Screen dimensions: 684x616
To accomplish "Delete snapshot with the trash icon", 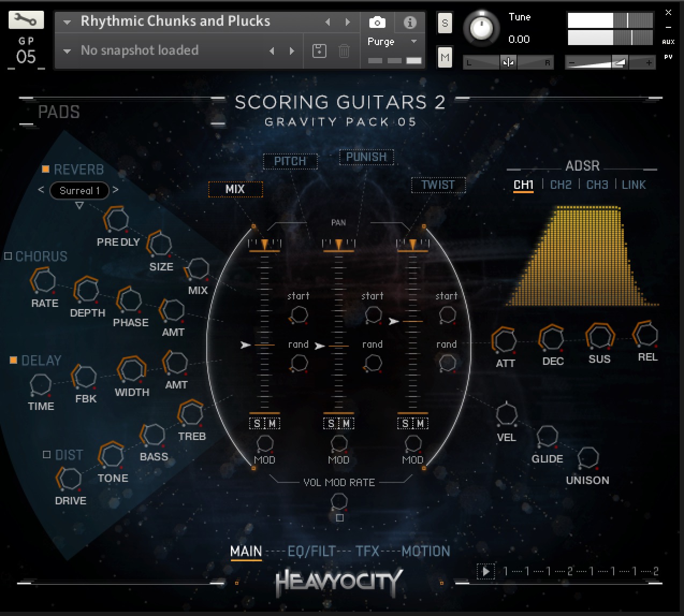I will click(344, 51).
